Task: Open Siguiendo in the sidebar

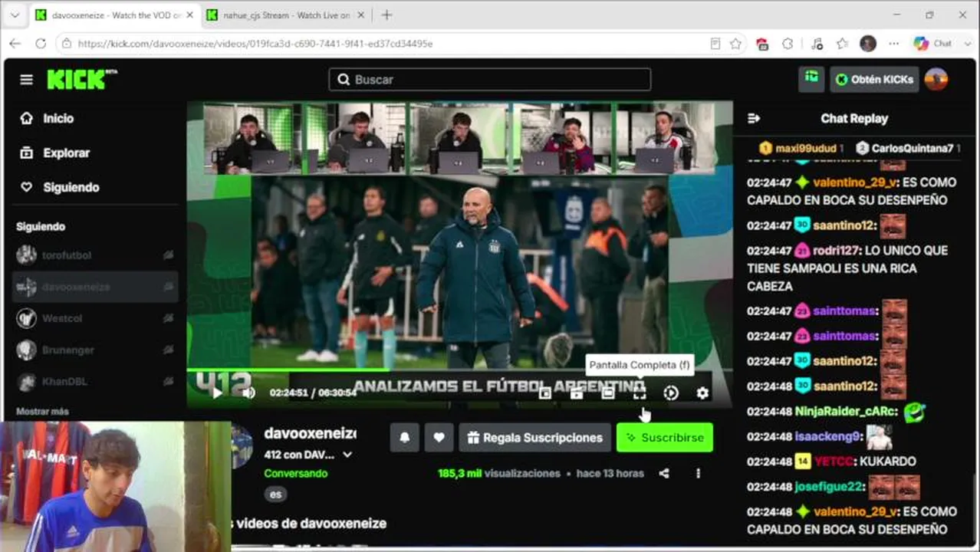Action: coord(60,187)
